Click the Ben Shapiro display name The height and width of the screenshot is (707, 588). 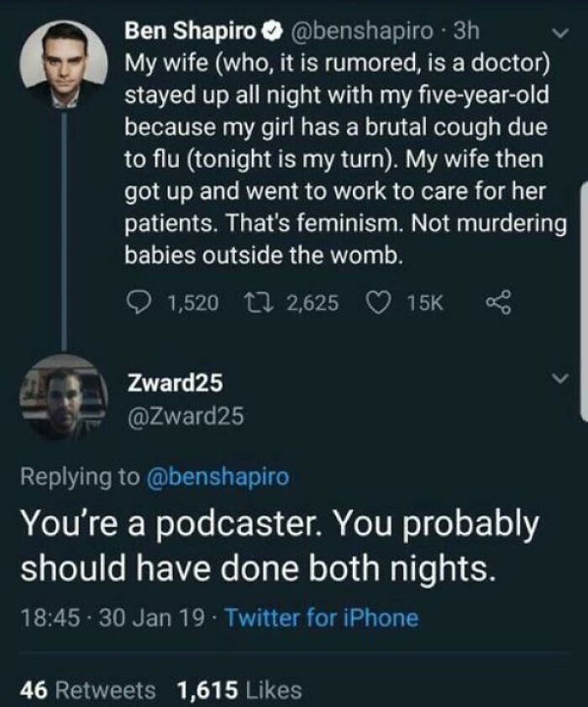point(192,33)
